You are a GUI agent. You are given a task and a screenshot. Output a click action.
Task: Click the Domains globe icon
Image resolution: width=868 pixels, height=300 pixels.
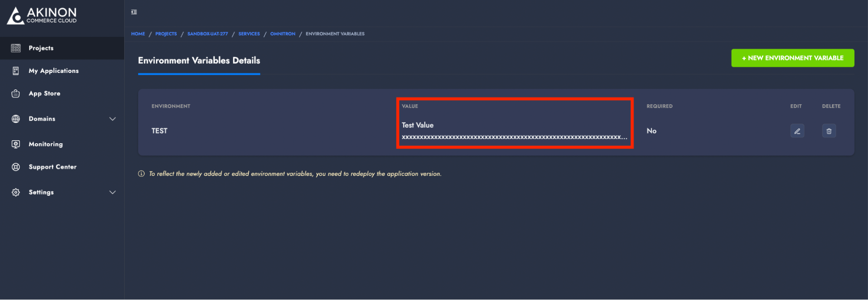click(16, 119)
